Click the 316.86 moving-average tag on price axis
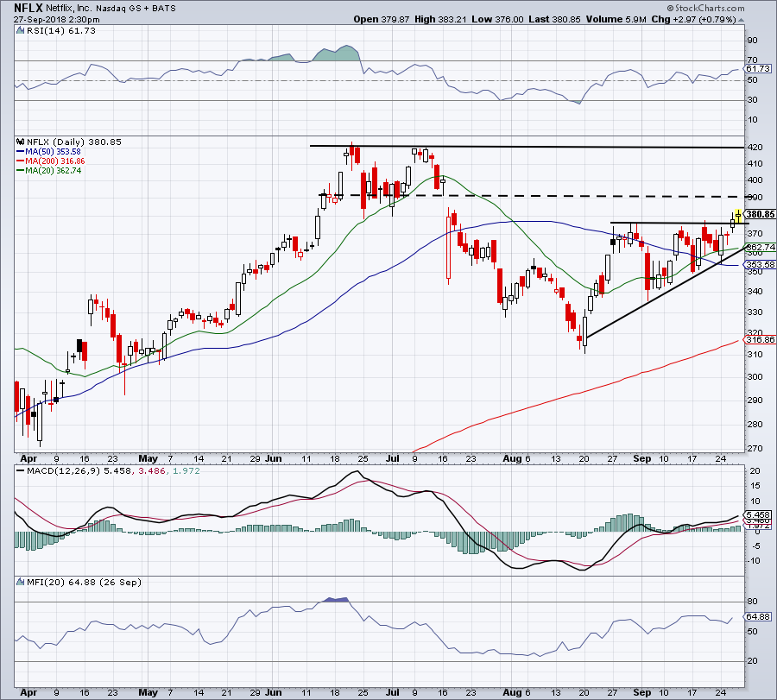The height and width of the screenshot is (700, 777). click(x=760, y=340)
